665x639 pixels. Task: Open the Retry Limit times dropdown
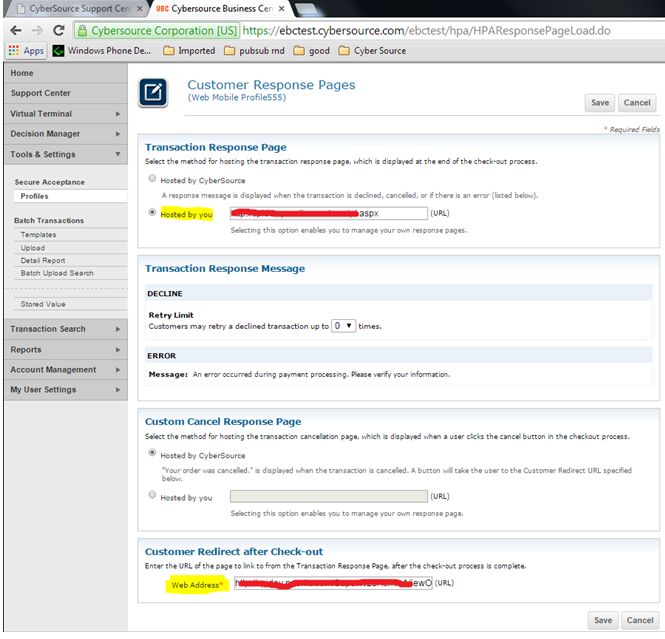(343, 326)
